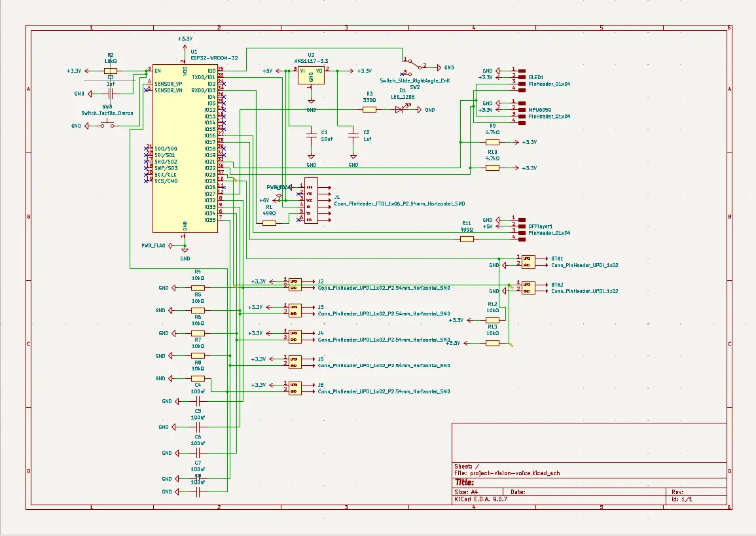Image resolution: width=756 pixels, height=536 pixels.
Task: Select the ESP32-WROOM-32 U1 chip symbol
Action: coord(185,149)
